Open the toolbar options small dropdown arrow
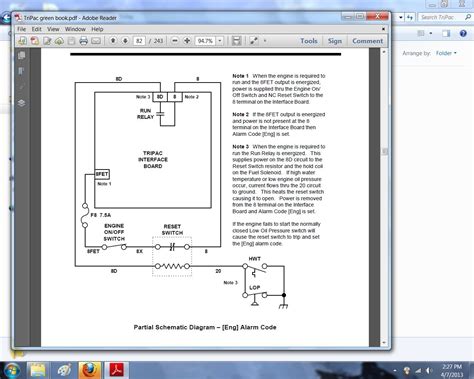The image size is (474, 379). (x=265, y=41)
